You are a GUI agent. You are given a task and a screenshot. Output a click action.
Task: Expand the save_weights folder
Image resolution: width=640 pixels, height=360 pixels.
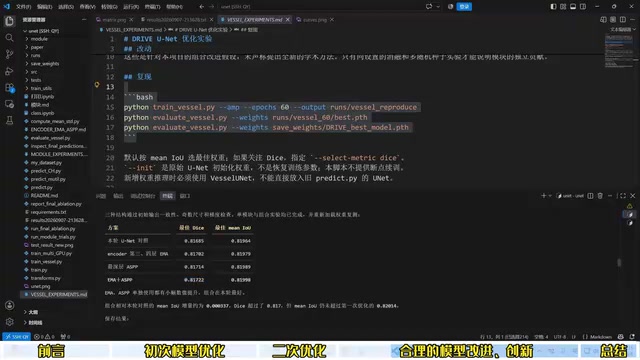pyautogui.click(x=45, y=64)
